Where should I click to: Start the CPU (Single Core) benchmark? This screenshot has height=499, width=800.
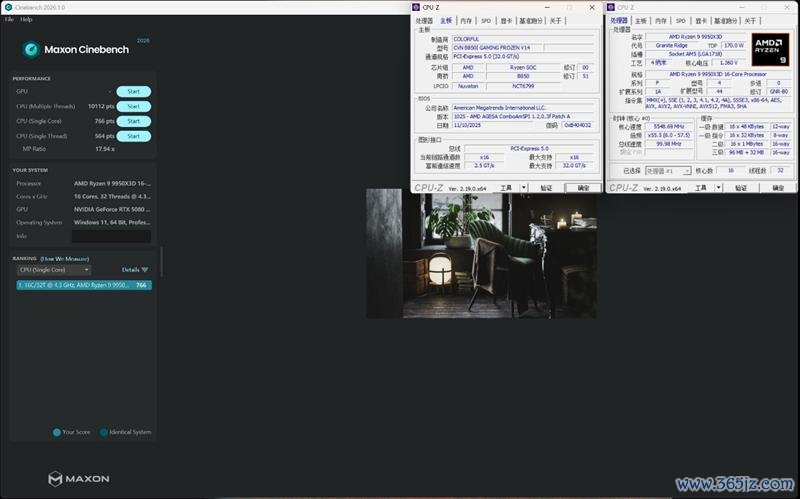134,121
